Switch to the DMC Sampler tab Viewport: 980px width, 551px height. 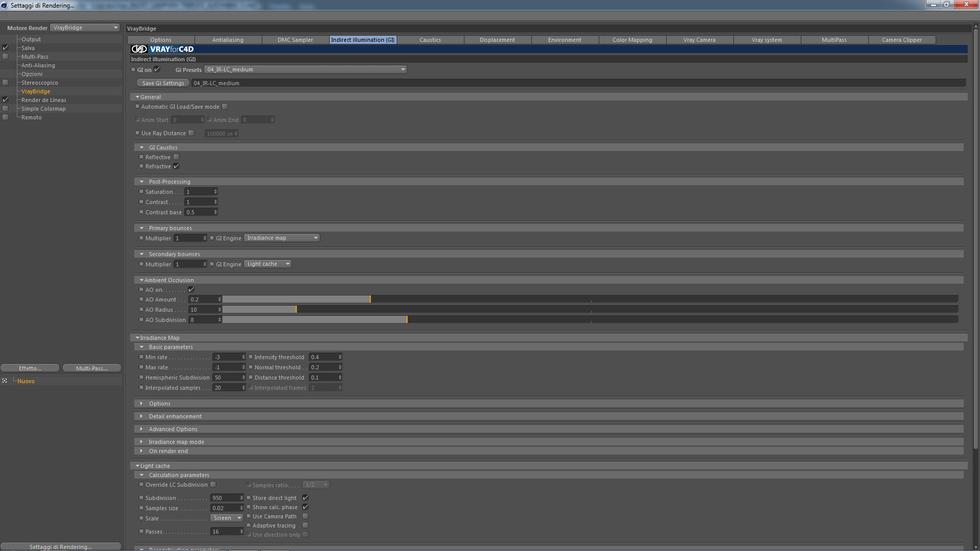295,40
